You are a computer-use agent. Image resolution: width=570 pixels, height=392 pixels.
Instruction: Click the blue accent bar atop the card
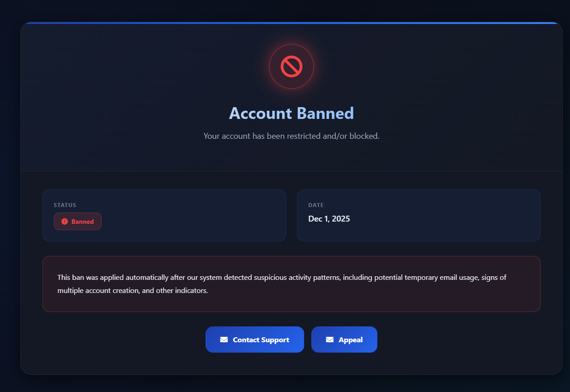pyautogui.click(x=291, y=23)
